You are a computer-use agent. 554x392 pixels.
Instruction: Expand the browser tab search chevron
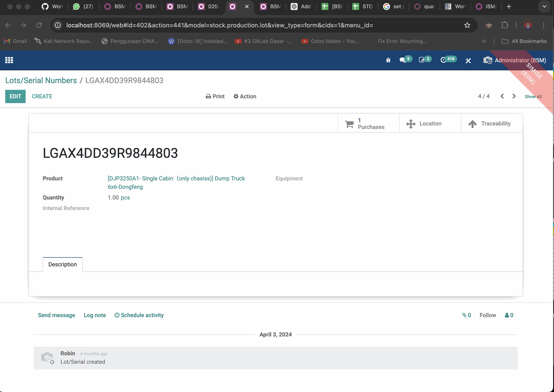[x=544, y=6]
